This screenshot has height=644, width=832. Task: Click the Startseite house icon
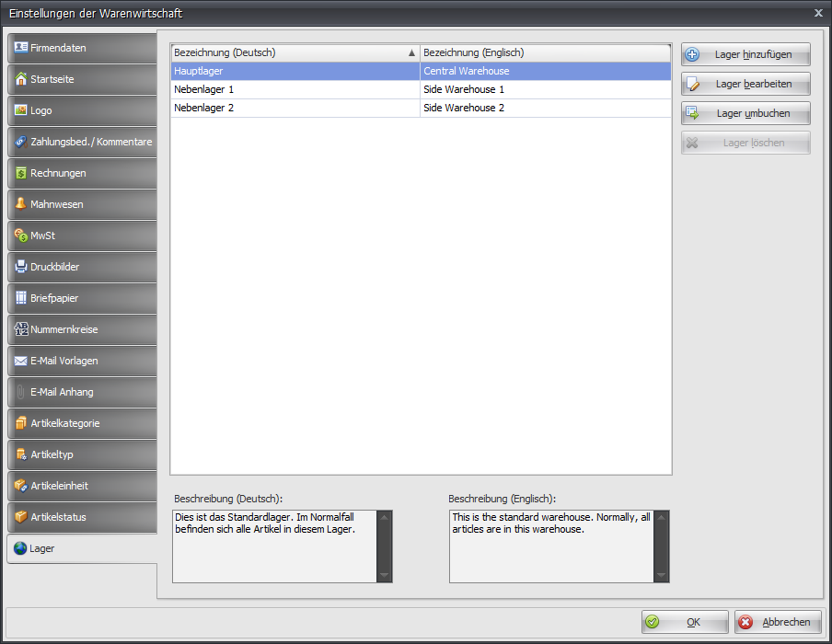point(21,79)
